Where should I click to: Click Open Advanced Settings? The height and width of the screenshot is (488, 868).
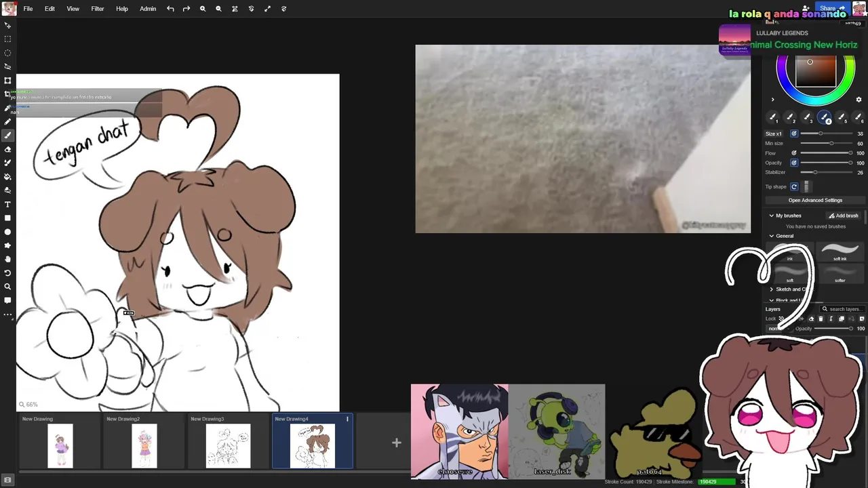[815, 201]
